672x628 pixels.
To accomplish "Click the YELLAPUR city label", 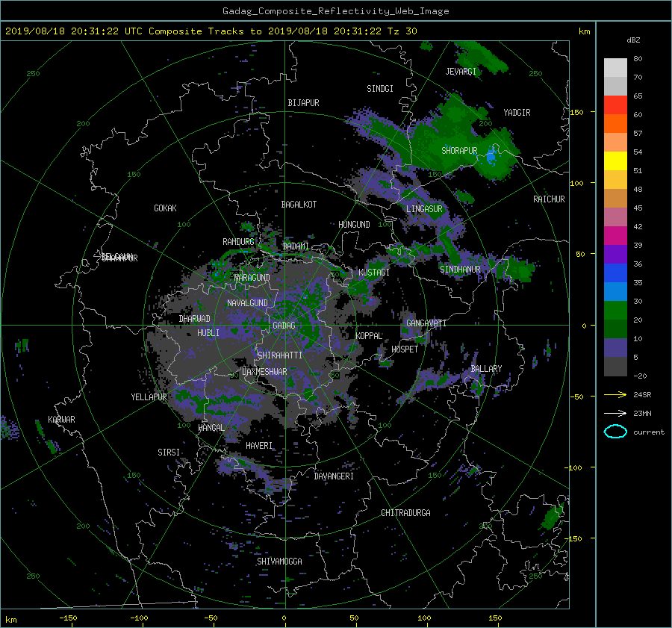I will [149, 397].
